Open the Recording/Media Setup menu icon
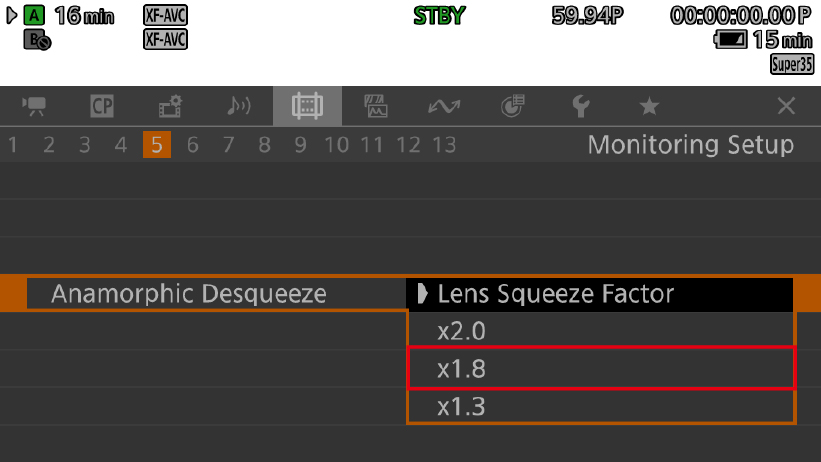The height and width of the screenshot is (462, 821). pos(170,106)
